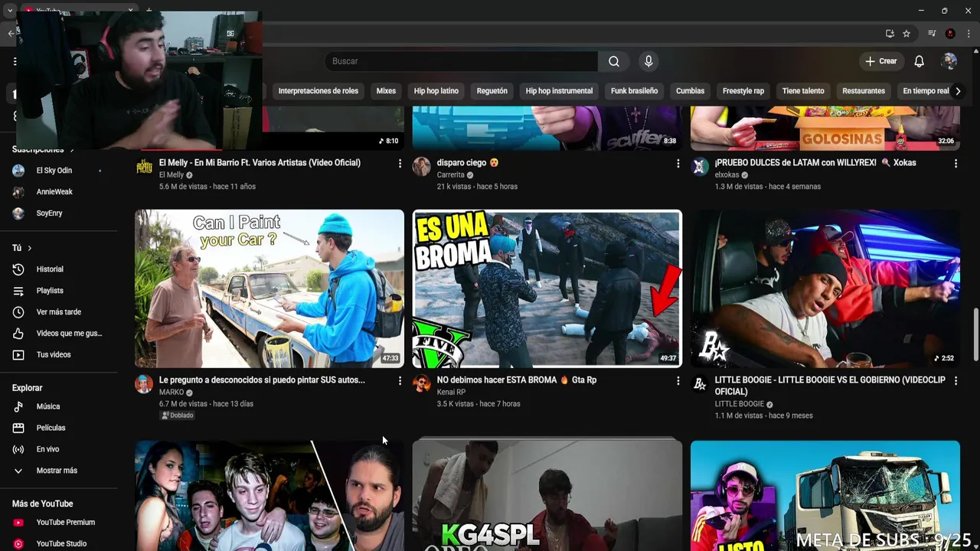
Task: Select the Tiene talento chip
Action: 803,91
